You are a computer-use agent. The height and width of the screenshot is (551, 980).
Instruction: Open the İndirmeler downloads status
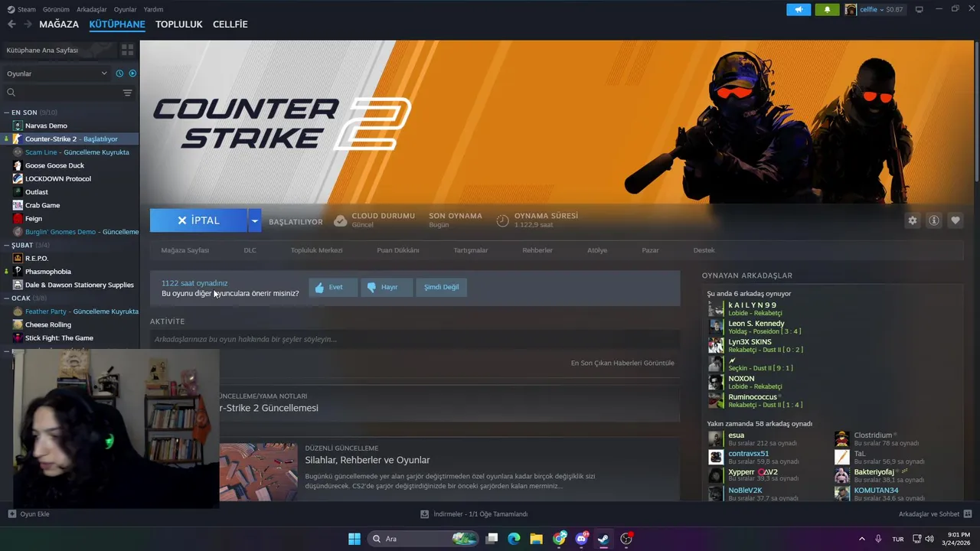point(475,514)
